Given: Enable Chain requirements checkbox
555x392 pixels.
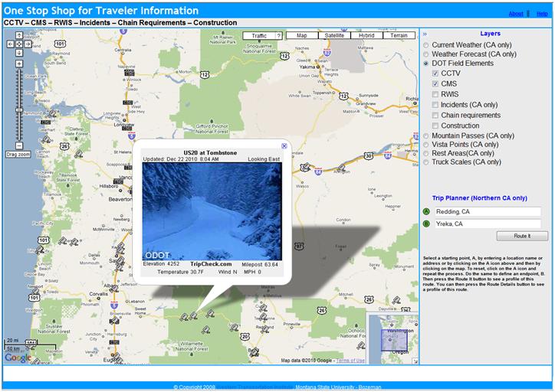Looking at the screenshot, I should click(435, 116).
